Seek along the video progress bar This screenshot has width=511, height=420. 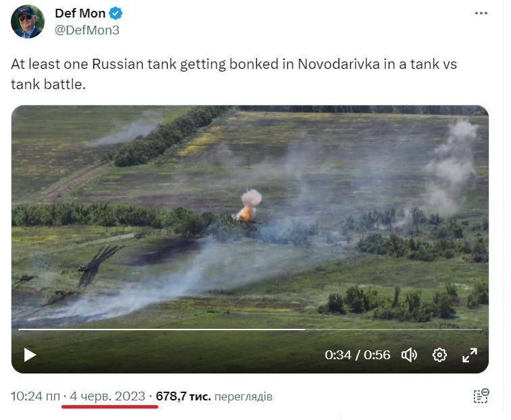(250, 330)
